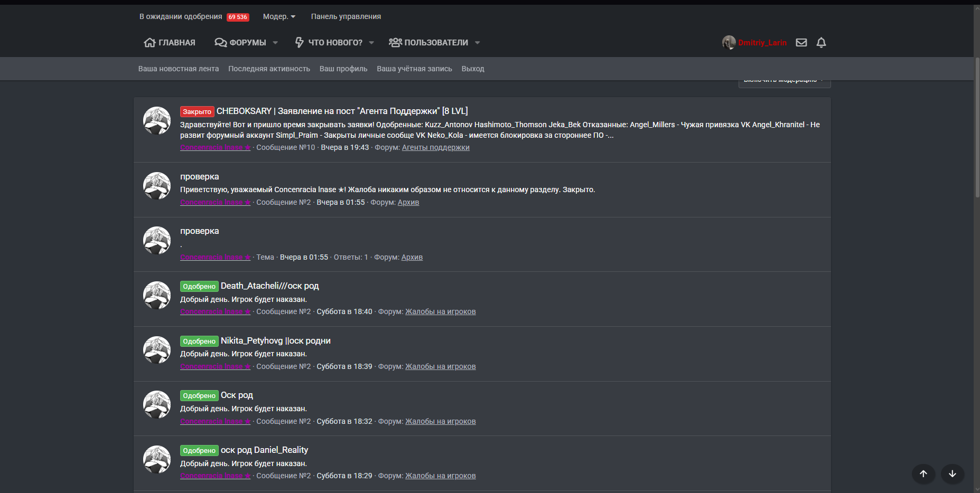Click the 69 536 pending approval badge
The height and width of the screenshot is (493, 980).
click(x=238, y=17)
